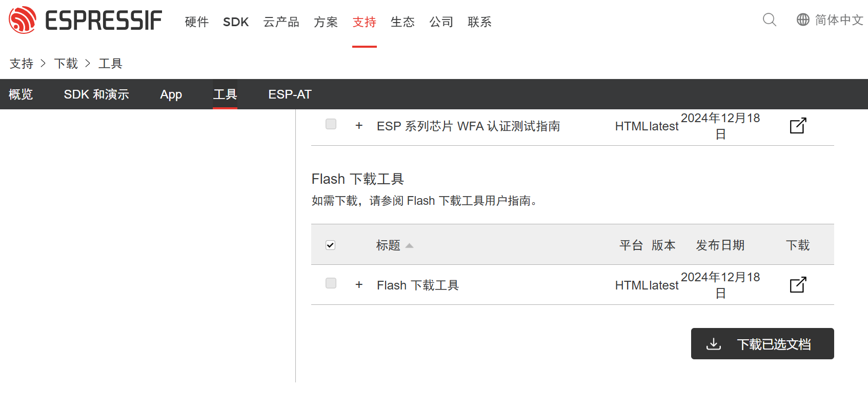868x406 pixels.
Task: Switch to the SDK 和演示 tab
Action: point(96,94)
